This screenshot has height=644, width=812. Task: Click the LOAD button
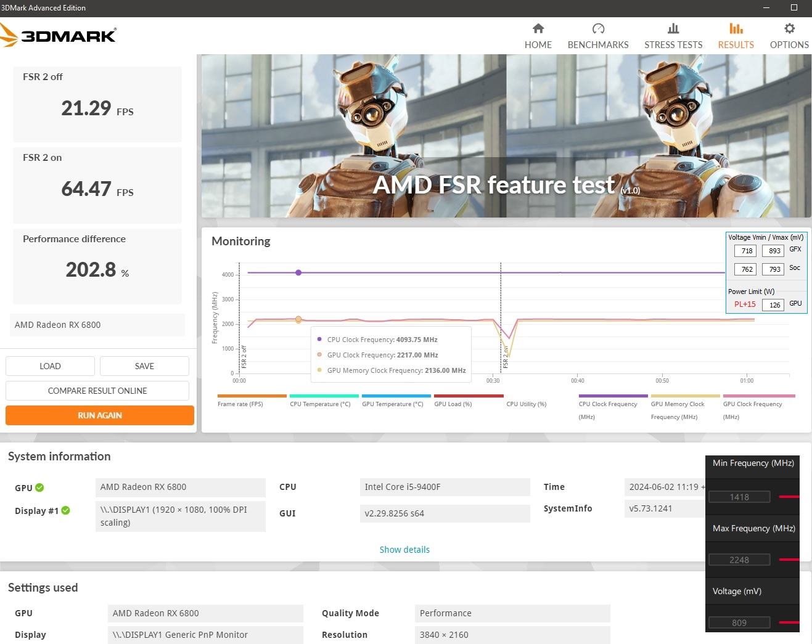[50, 366]
